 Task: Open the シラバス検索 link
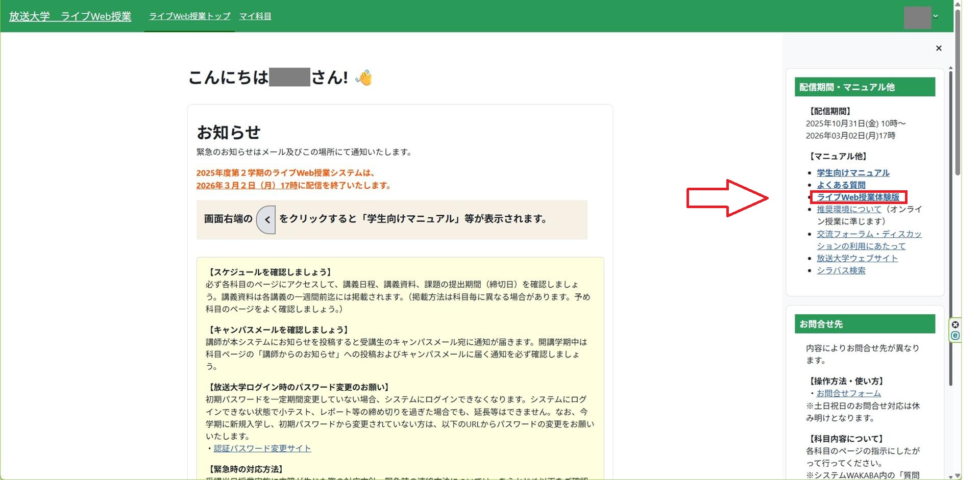(x=841, y=270)
